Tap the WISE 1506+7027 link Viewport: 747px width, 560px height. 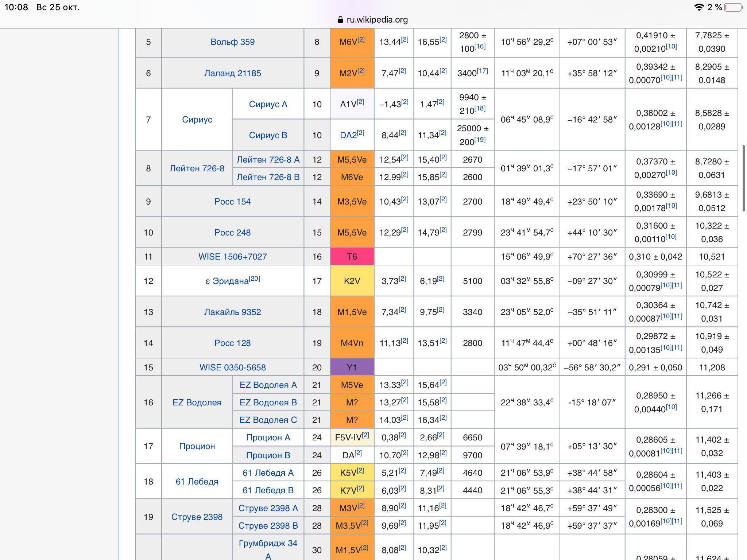pyautogui.click(x=232, y=257)
